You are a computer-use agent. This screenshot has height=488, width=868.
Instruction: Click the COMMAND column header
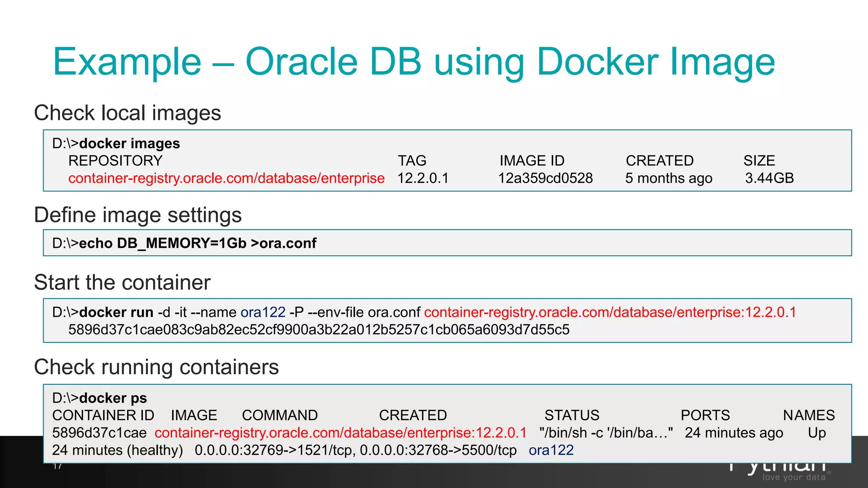pos(280,415)
